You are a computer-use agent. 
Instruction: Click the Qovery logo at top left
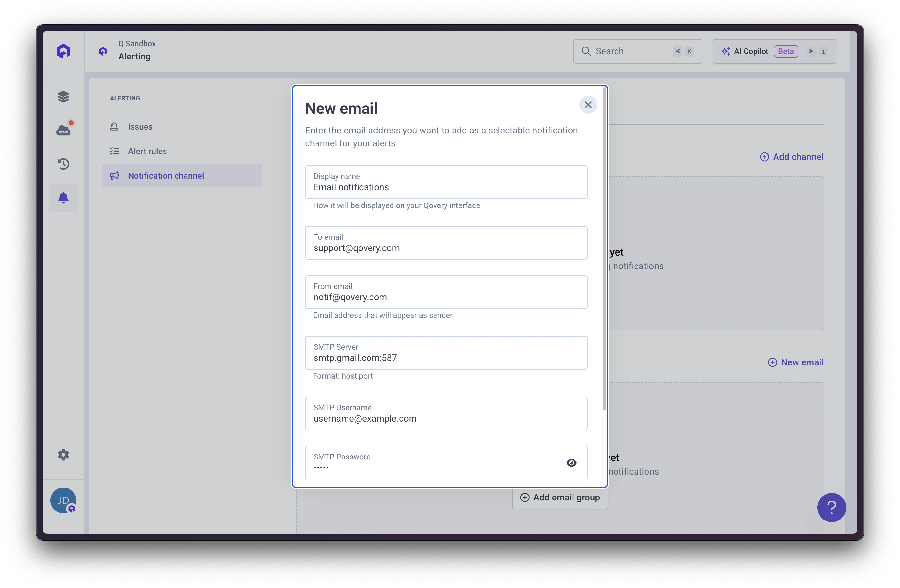[63, 51]
